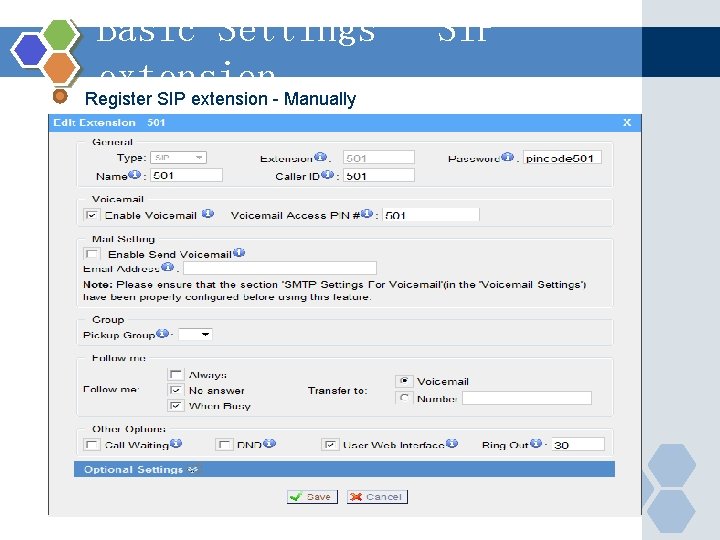The width and height of the screenshot is (720, 540).
Task: Click the info icon beside DND
Action: pos(270,443)
